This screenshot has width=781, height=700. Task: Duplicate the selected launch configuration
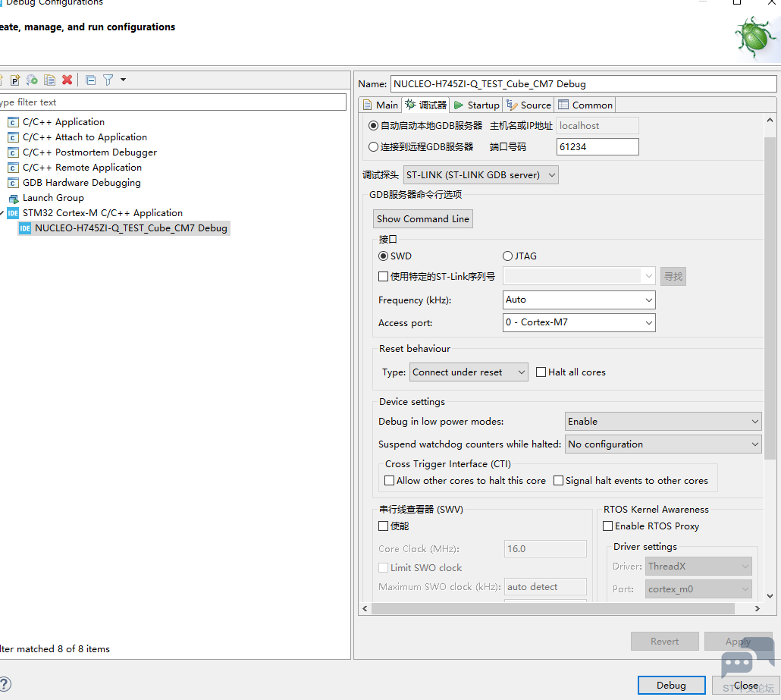49,80
